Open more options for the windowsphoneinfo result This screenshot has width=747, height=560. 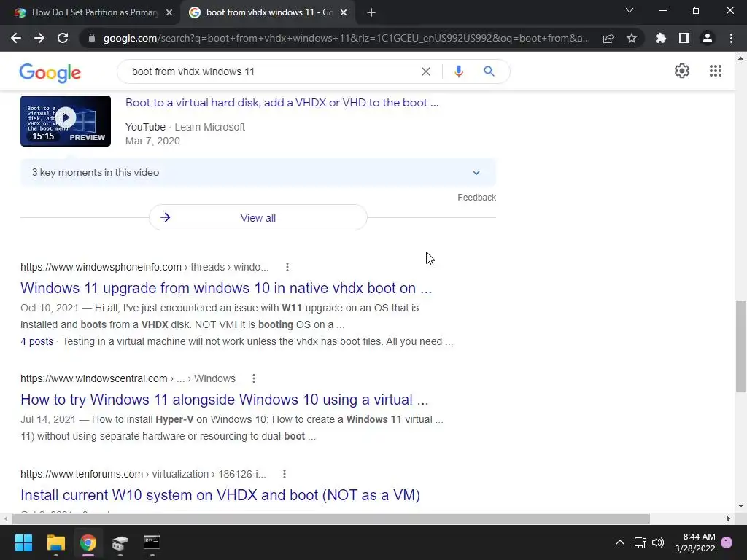(x=287, y=267)
